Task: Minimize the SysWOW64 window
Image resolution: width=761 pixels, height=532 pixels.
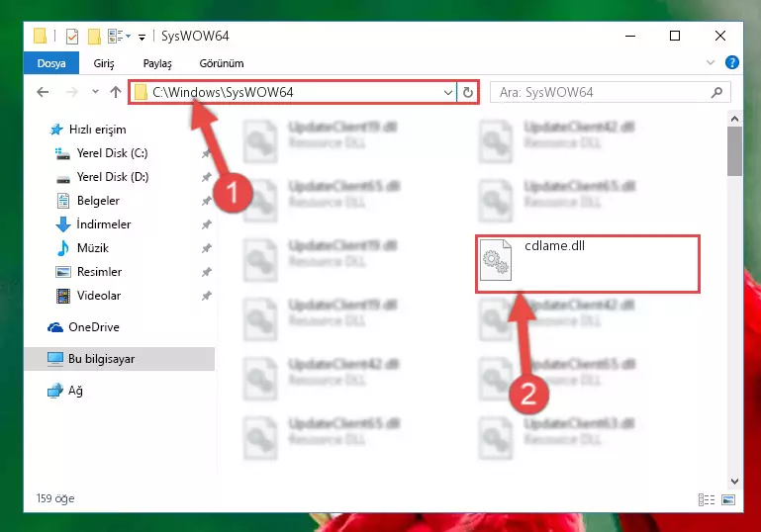Action: pyautogui.click(x=630, y=36)
